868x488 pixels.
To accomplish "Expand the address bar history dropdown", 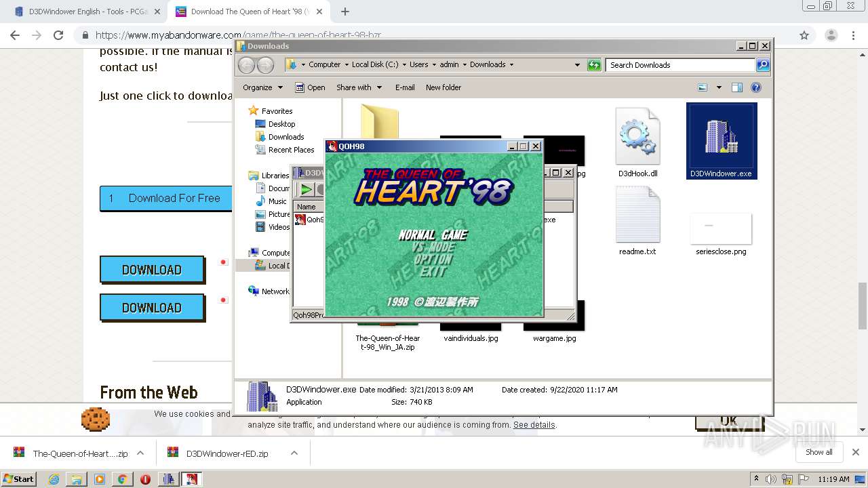I will tap(577, 65).
